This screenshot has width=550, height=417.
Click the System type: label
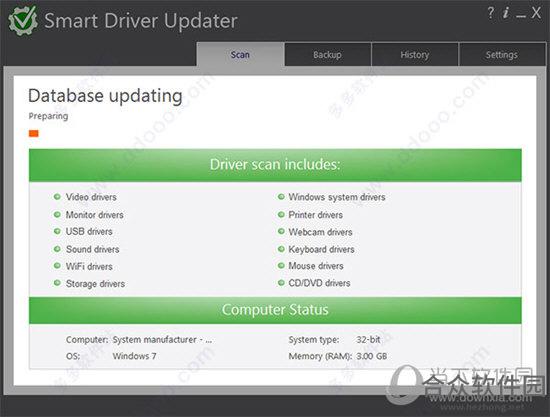pos(314,339)
